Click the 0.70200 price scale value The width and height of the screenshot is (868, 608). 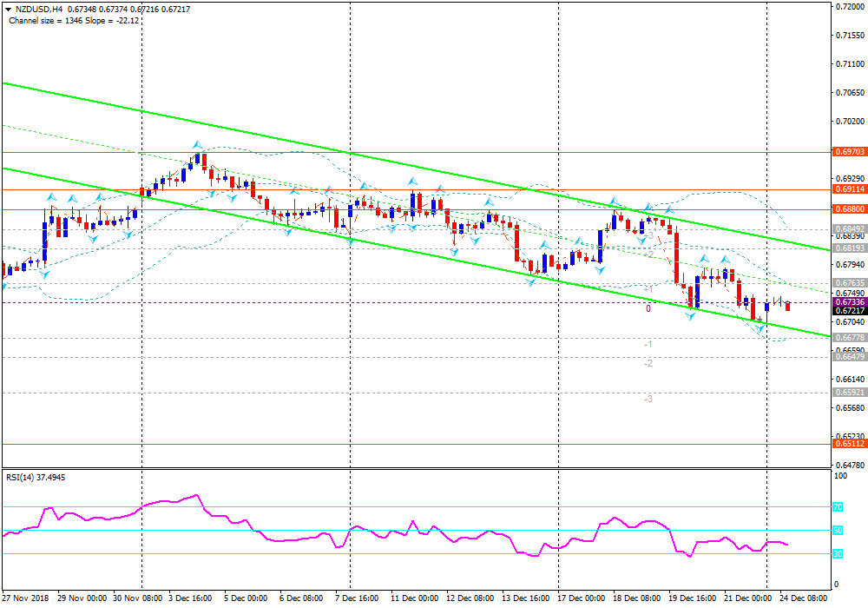pos(850,121)
